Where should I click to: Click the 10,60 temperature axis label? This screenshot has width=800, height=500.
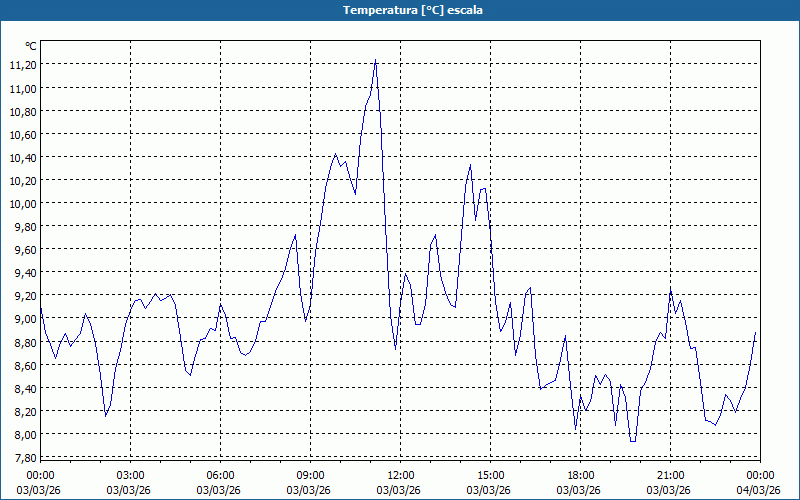click(x=22, y=134)
